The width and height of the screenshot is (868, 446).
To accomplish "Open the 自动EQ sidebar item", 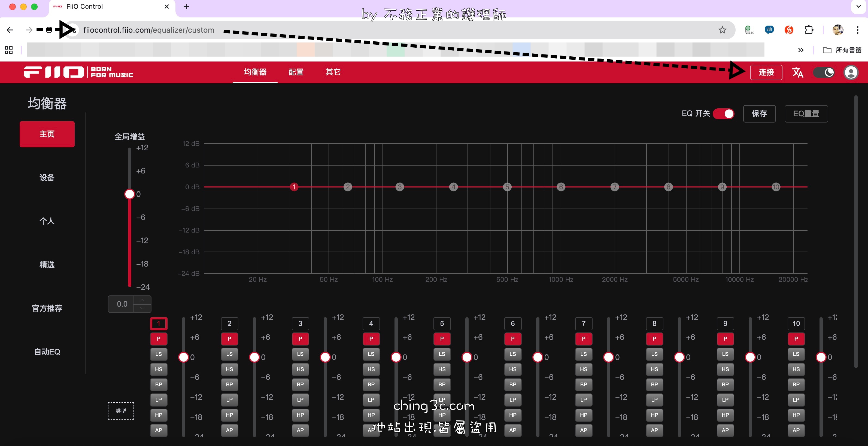I will pyautogui.click(x=47, y=352).
